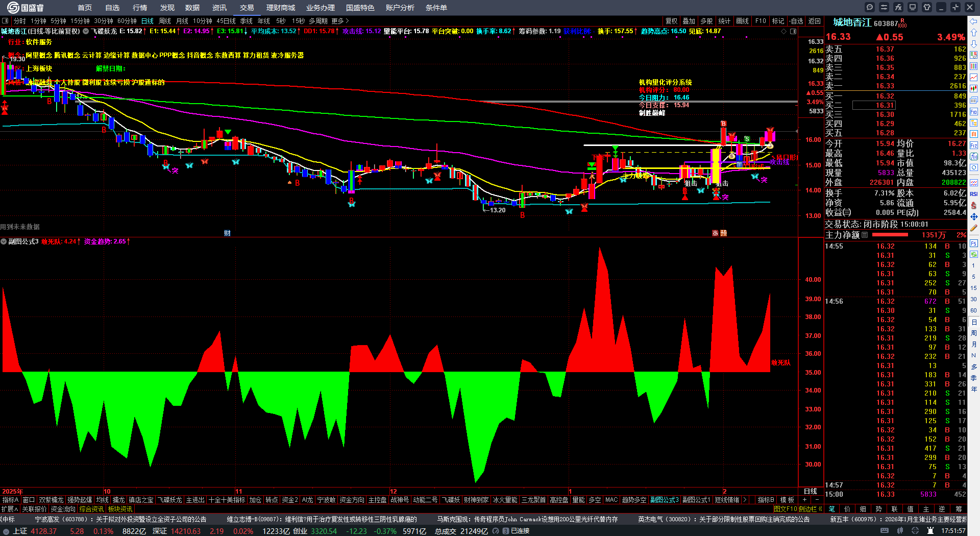Image resolution: width=980 pixels, height=536 pixels.
Task: Click the blue back arrow icon
Action: (974, 21)
